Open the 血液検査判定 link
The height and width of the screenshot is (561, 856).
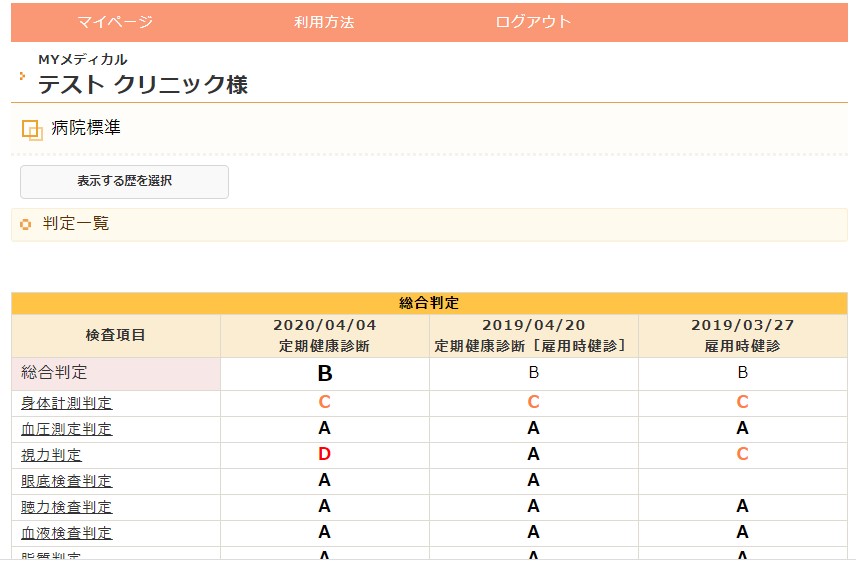click(67, 533)
